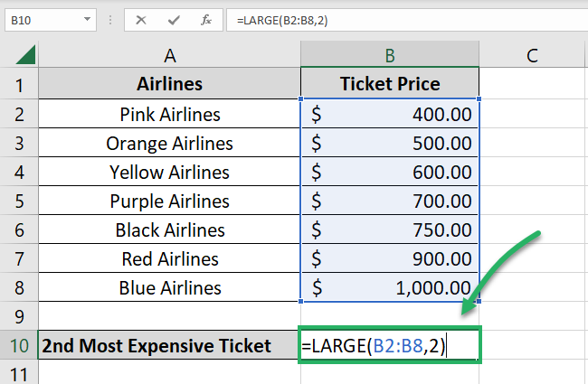Expand the Name Box dropdown arrow
Image resolution: width=588 pixels, height=384 pixels.
pyautogui.click(x=86, y=18)
